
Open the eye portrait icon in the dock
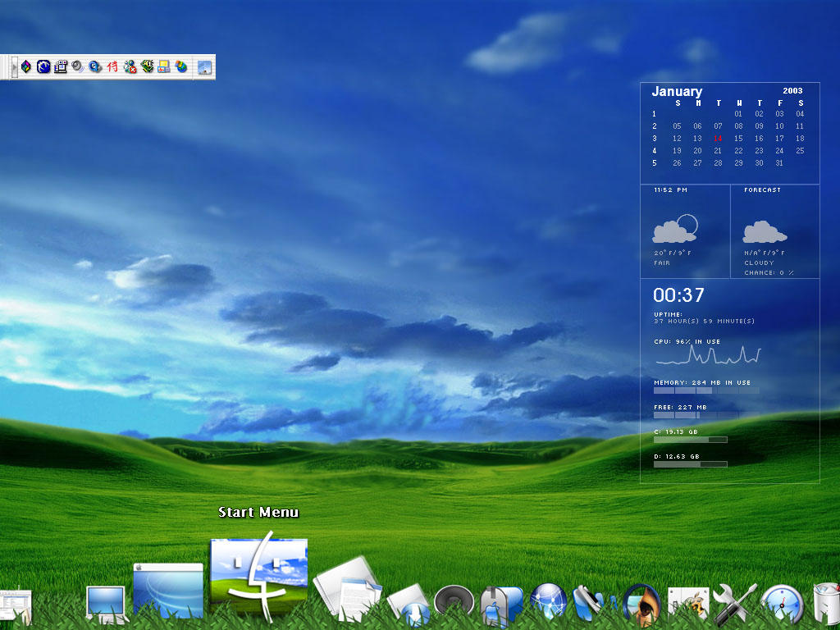click(x=642, y=605)
